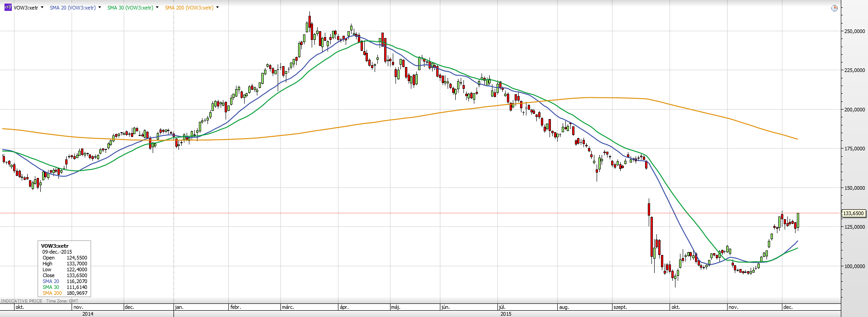The width and height of the screenshot is (868, 317).
Task: Click the Close value 133,6500 in info box
Action: click(x=77, y=275)
